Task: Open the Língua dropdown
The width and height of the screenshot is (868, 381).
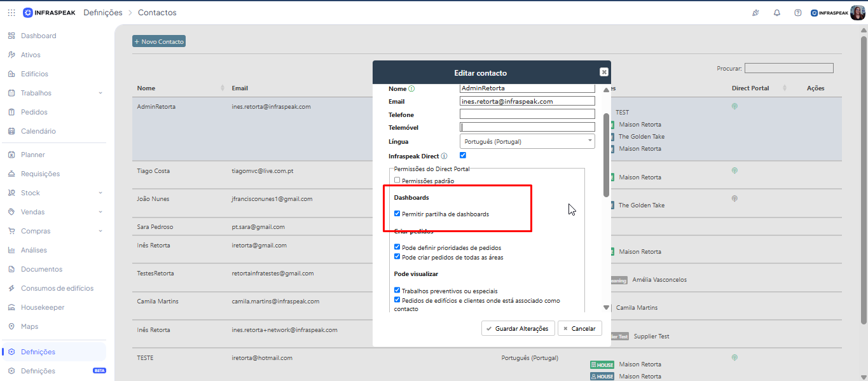Action: pos(527,141)
